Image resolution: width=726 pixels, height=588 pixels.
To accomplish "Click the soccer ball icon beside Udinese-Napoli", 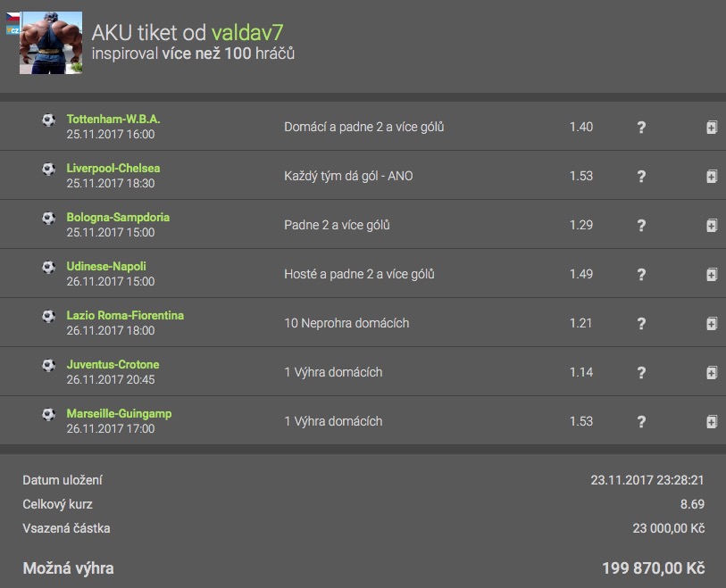I will point(48,267).
